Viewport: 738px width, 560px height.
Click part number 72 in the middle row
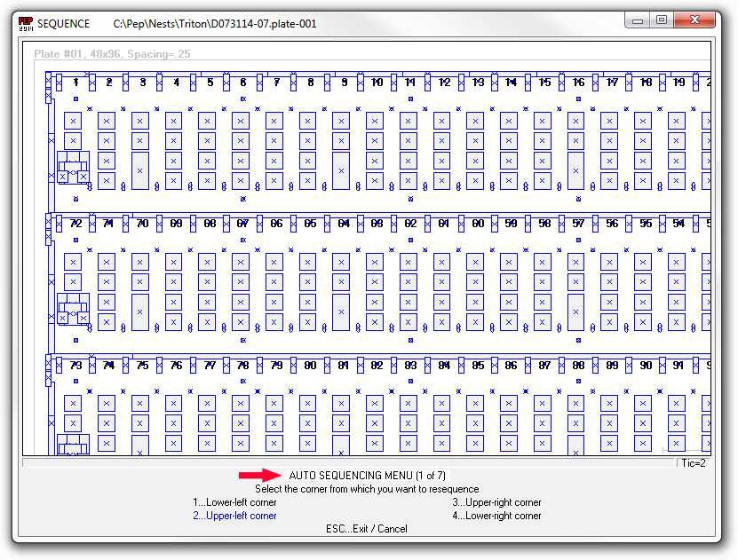[75, 224]
